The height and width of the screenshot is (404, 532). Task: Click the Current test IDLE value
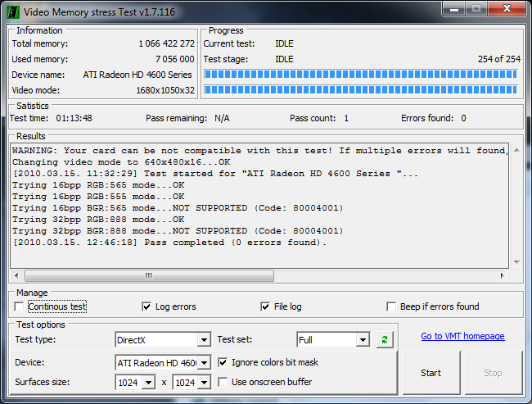point(284,43)
